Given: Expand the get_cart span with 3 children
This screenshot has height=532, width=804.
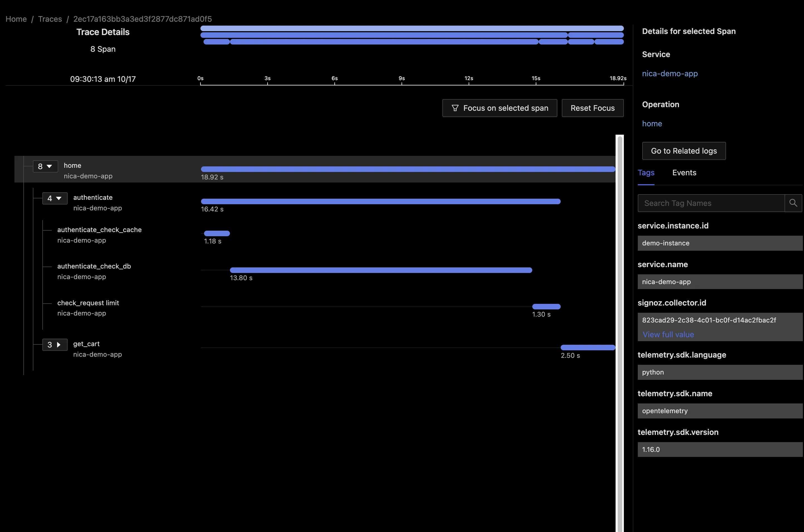Looking at the screenshot, I should point(55,345).
